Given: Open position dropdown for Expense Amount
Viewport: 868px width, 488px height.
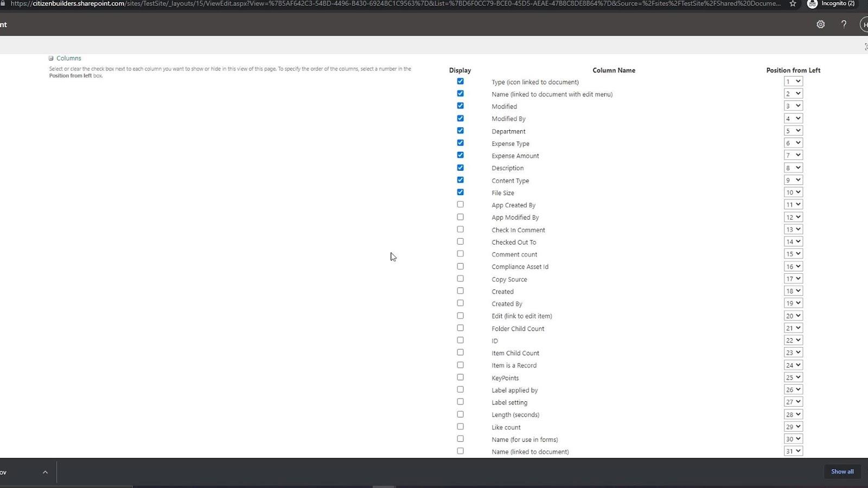Looking at the screenshot, I should 793,155.
